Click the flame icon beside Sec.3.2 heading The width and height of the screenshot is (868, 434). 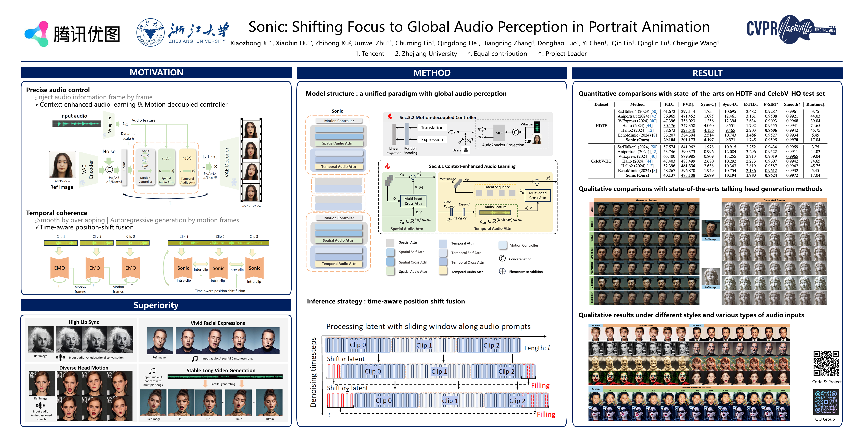click(390, 117)
